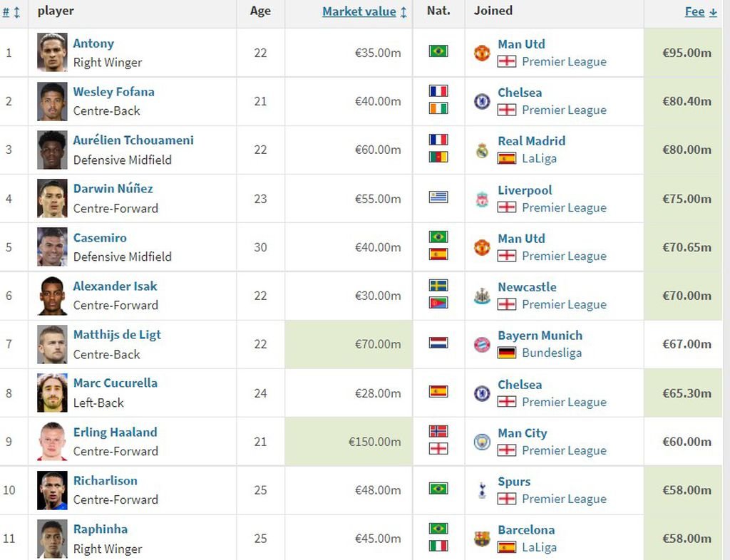Screen dimensions: 730x560
Task: Click Uruguay flag in Darwin Núñez row
Action: point(438,197)
